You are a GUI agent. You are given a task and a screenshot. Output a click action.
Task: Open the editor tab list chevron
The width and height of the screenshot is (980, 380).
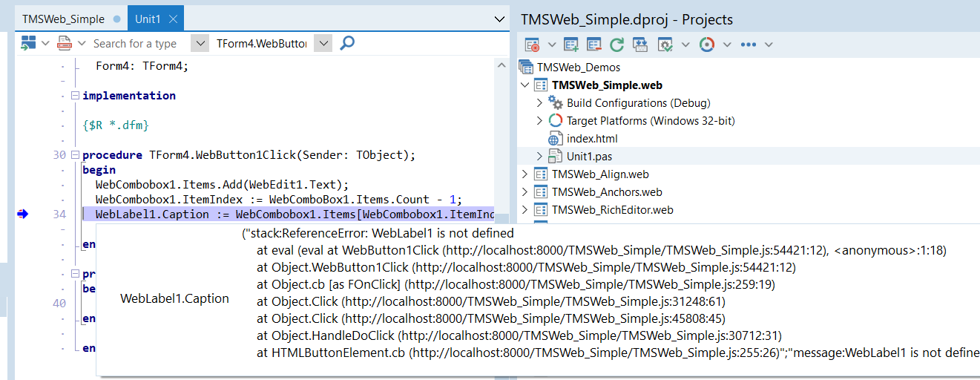pyautogui.click(x=499, y=19)
